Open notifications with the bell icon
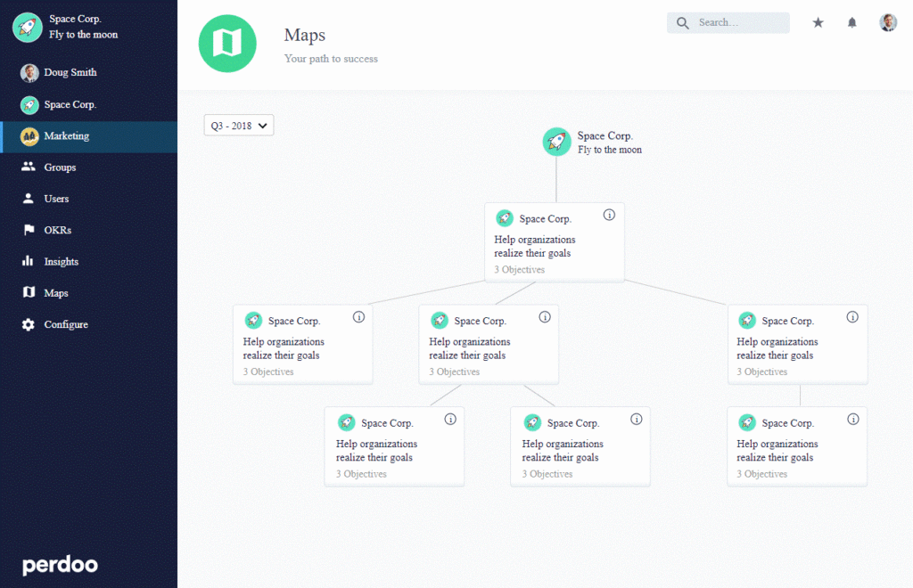Viewport: 913px width, 588px height. pyautogui.click(x=851, y=22)
